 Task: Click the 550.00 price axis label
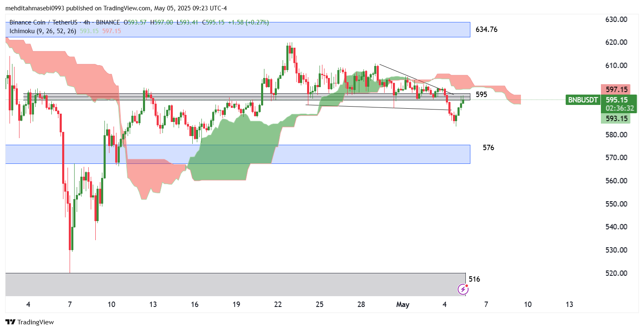[615, 204]
